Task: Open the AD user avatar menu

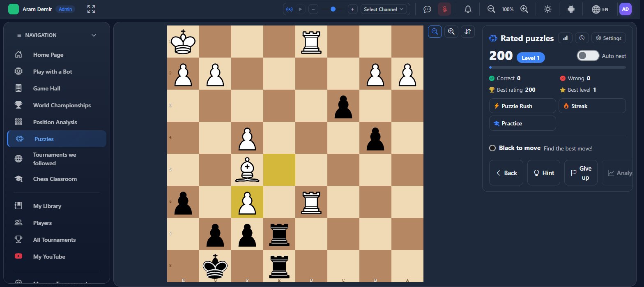Action: 625,9
